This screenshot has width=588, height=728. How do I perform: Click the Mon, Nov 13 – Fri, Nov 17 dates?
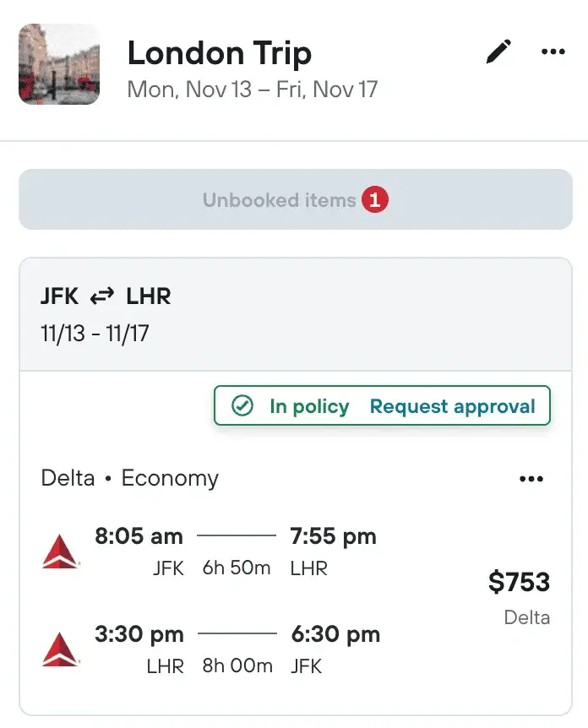[253, 90]
